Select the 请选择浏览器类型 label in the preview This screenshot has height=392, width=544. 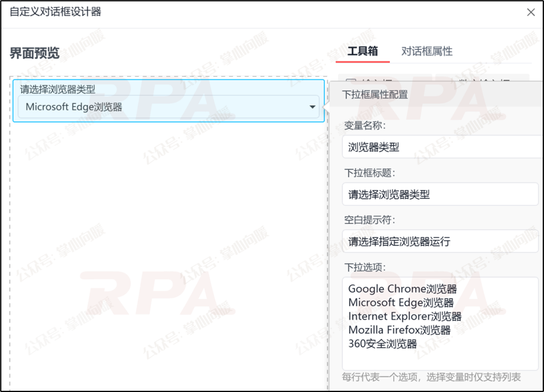[x=58, y=89]
